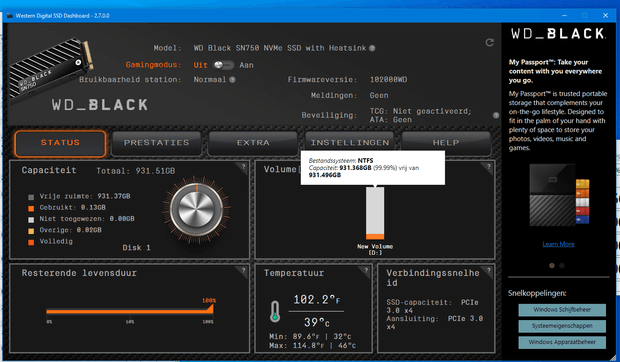Click the Volledig color swatch

point(31,242)
